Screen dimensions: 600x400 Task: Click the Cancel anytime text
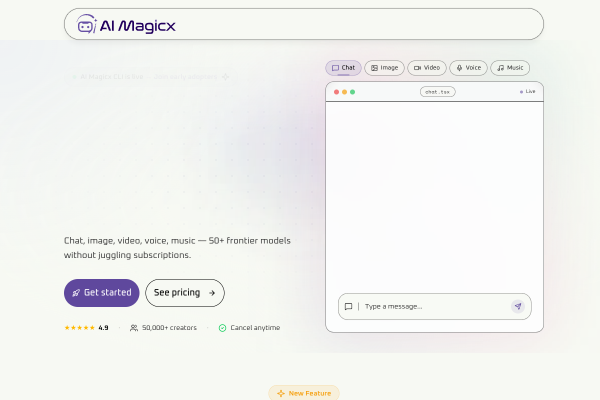point(255,328)
